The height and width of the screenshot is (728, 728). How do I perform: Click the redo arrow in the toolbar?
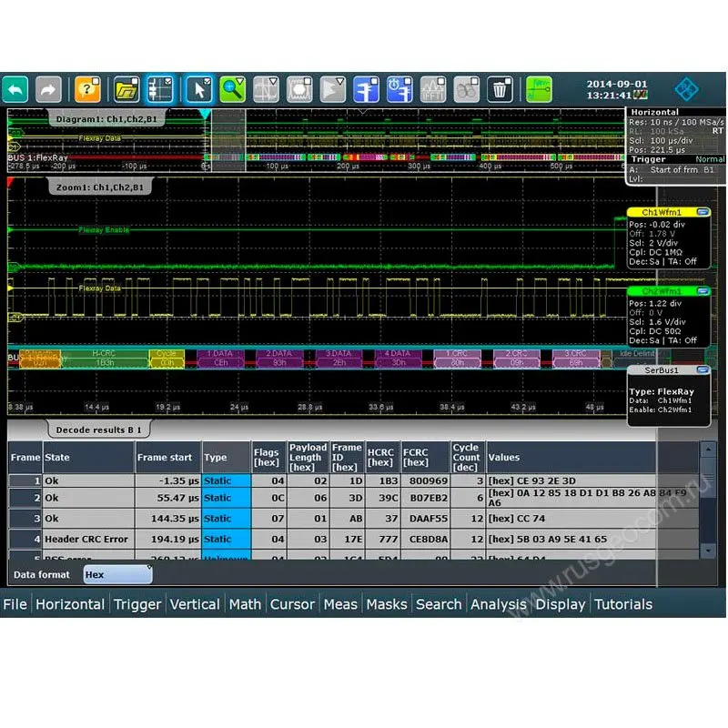click(x=48, y=89)
